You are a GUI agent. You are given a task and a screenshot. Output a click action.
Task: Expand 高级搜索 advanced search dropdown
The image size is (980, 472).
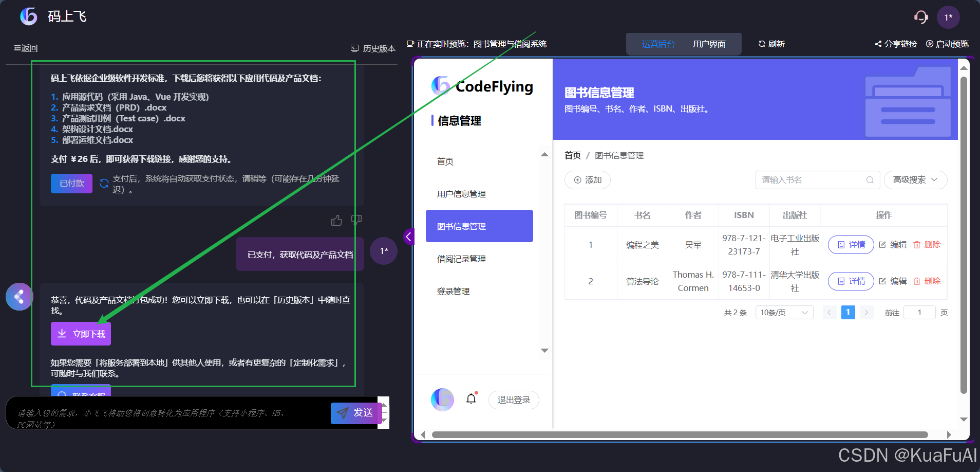point(915,180)
